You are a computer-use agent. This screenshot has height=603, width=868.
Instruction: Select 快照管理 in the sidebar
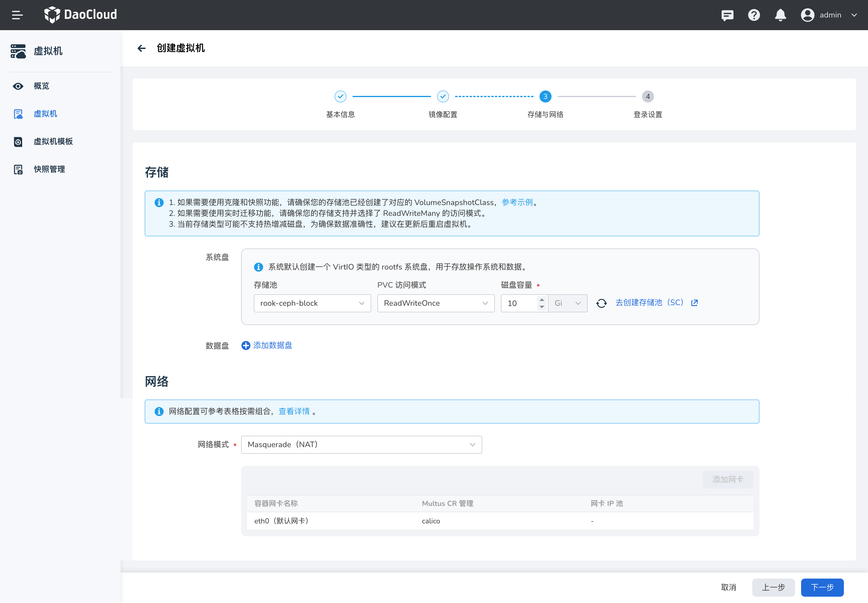pos(49,169)
